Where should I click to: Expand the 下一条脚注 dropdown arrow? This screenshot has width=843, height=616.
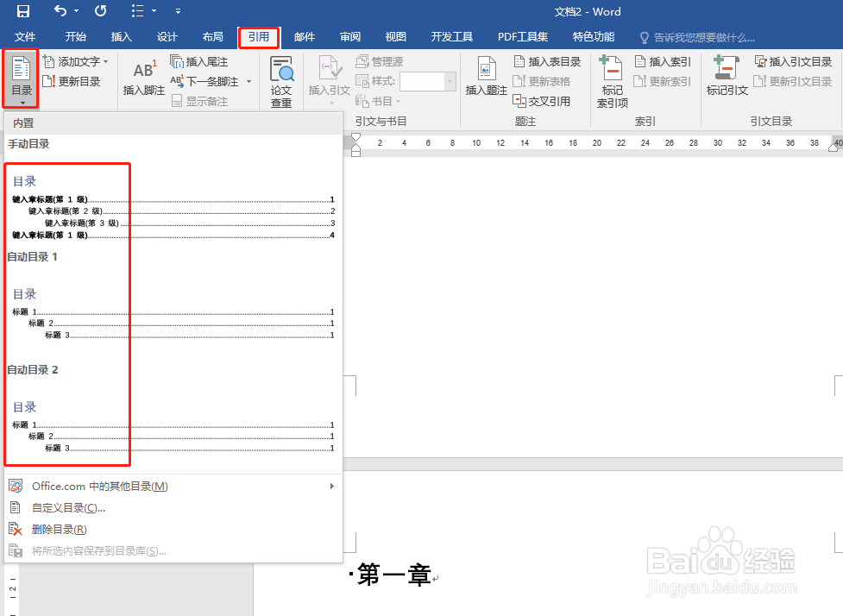click(x=248, y=82)
